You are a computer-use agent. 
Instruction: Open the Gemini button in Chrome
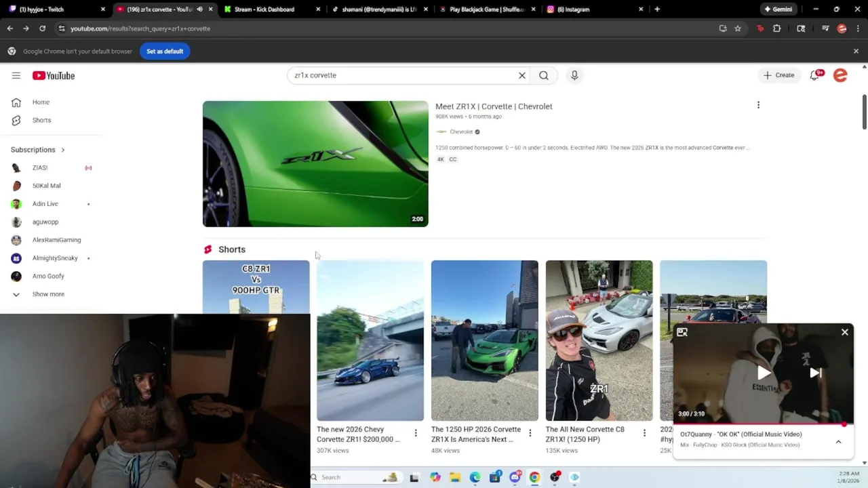[x=778, y=9]
